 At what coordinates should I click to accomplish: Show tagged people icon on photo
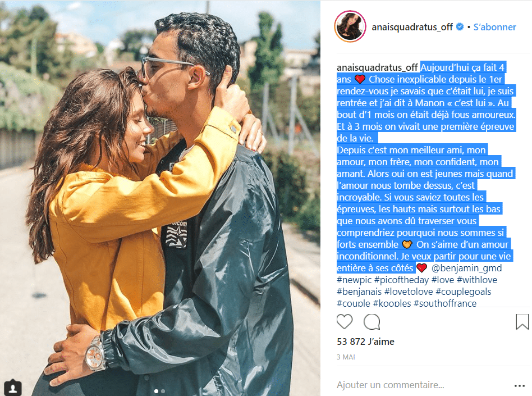13,388
